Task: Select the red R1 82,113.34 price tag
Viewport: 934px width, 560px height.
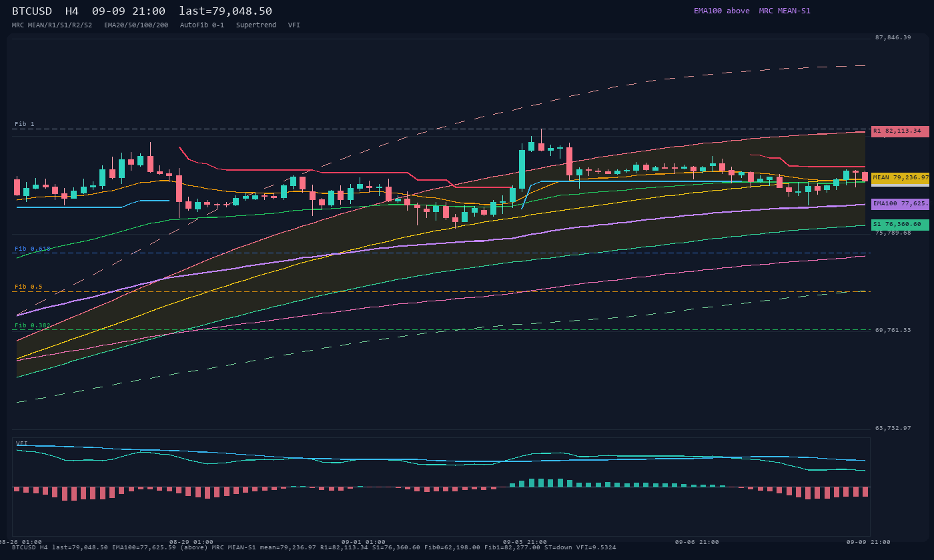Action: pyautogui.click(x=900, y=131)
